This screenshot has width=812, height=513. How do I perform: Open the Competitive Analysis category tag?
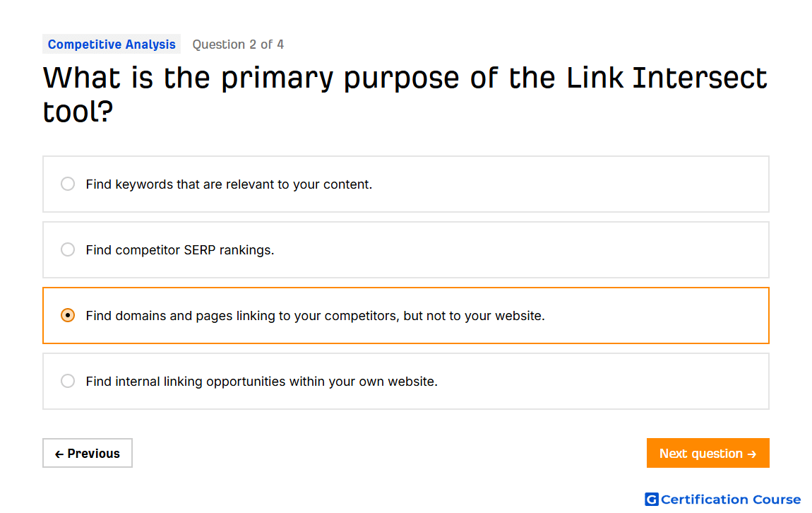click(112, 45)
